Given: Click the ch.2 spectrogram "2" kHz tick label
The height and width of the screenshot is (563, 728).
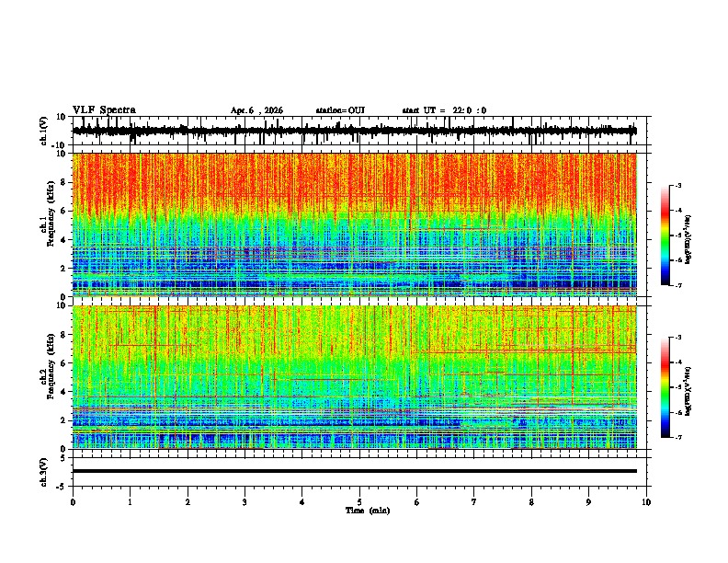Looking at the screenshot, I should coord(63,420).
